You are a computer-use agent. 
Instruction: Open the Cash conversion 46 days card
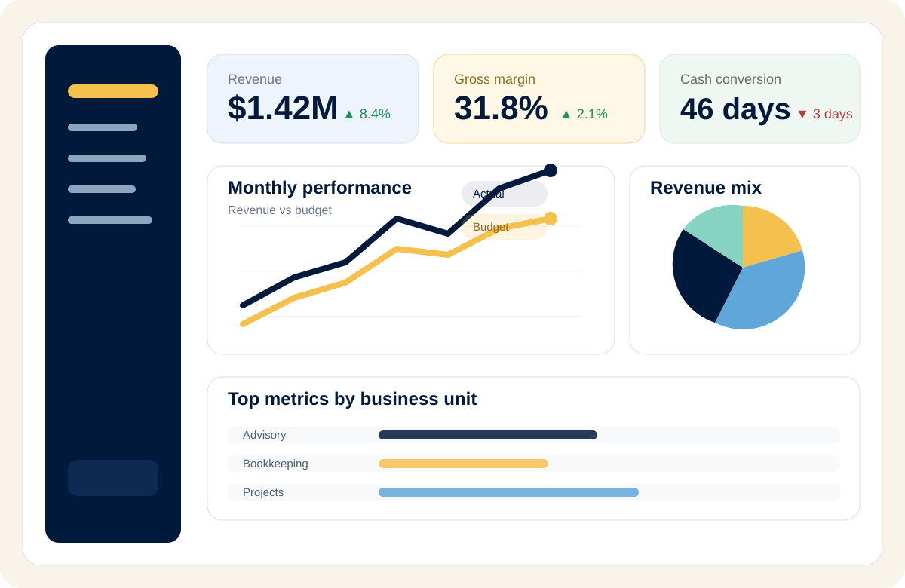point(759,99)
